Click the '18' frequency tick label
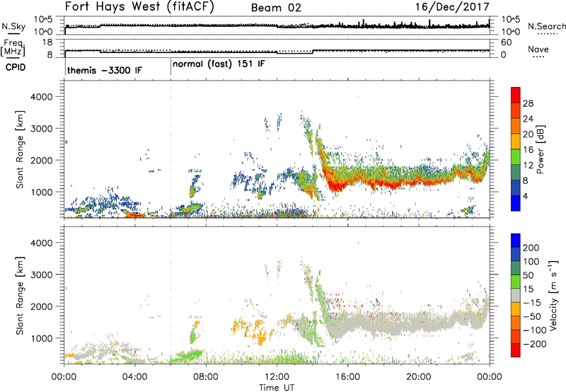566x392 pixels. (x=47, y=42)
